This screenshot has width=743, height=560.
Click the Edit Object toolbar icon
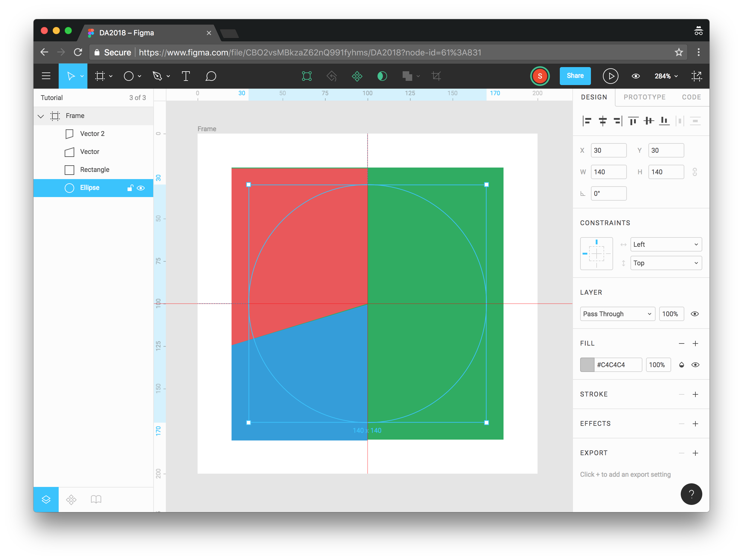(x=307, y=76)
